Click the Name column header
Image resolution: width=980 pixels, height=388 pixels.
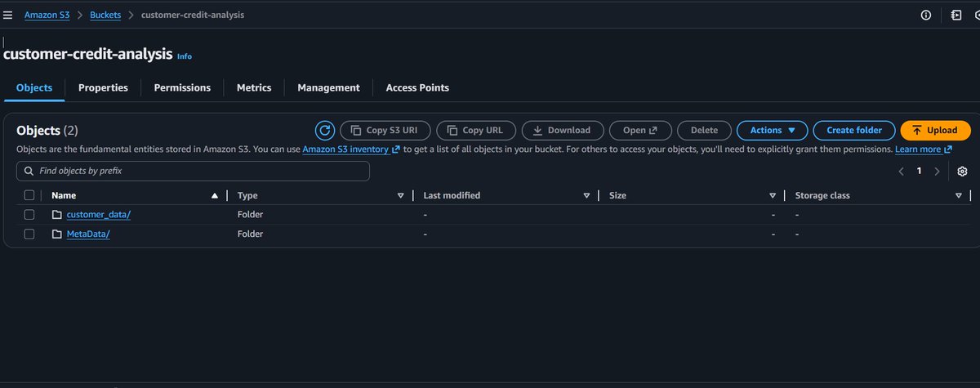pos(62,196)
